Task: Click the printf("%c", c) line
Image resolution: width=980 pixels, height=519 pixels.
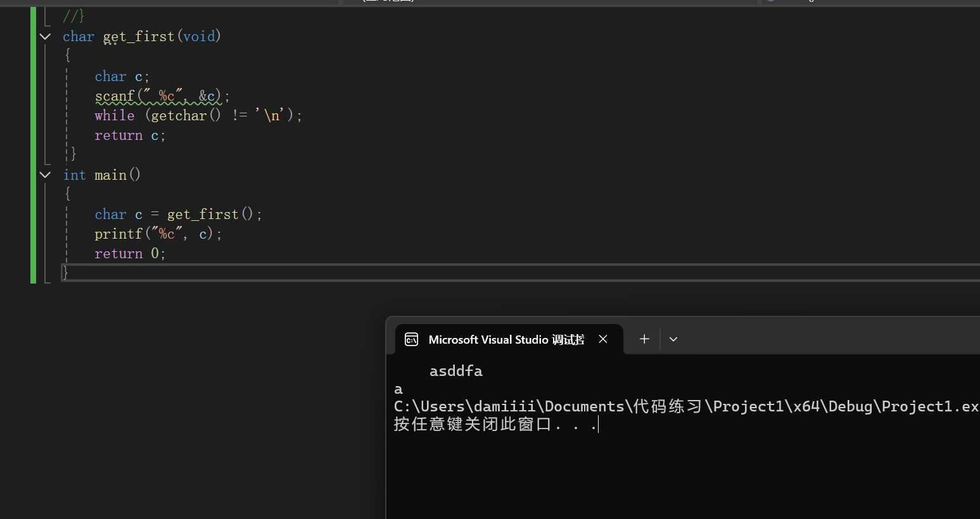Action: [158, 234]
